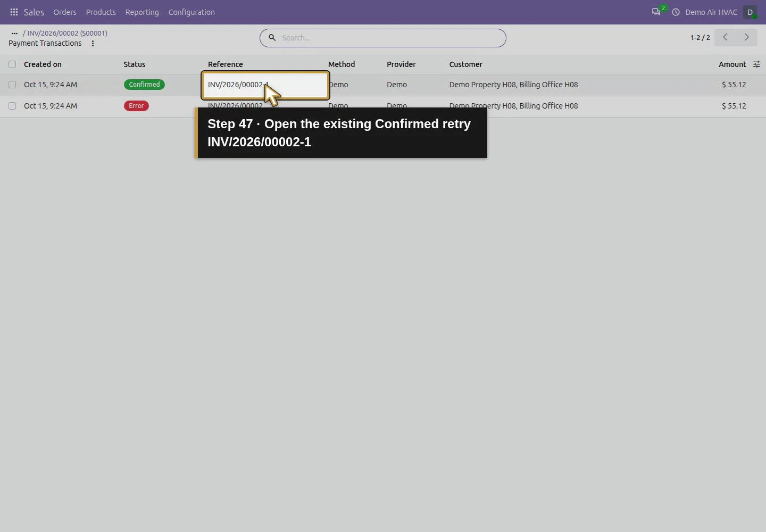Viewport: 766px width, 532px height.
Task: Sort by Customer column header
Action: [466, 64]
